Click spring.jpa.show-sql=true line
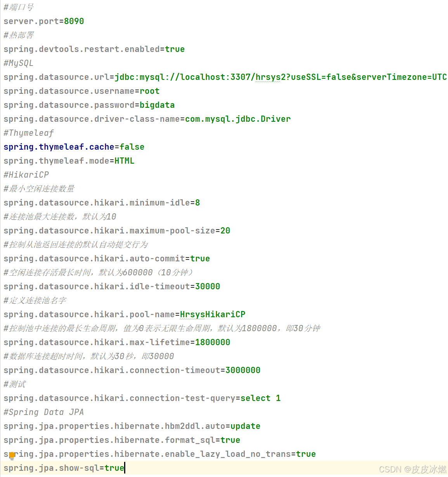 (x=64, y=468)
